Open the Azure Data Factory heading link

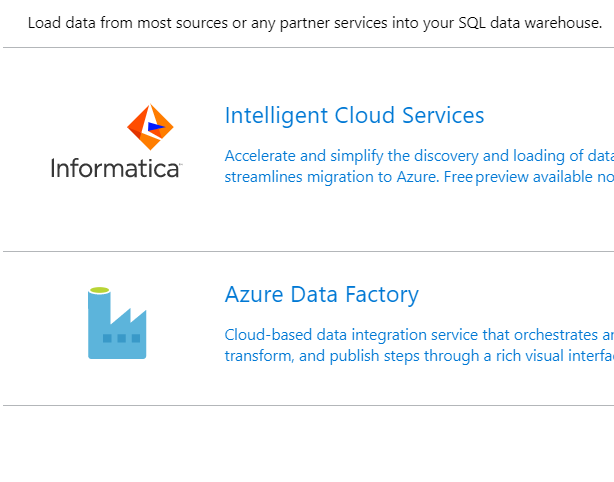click(x=321, y=294)
